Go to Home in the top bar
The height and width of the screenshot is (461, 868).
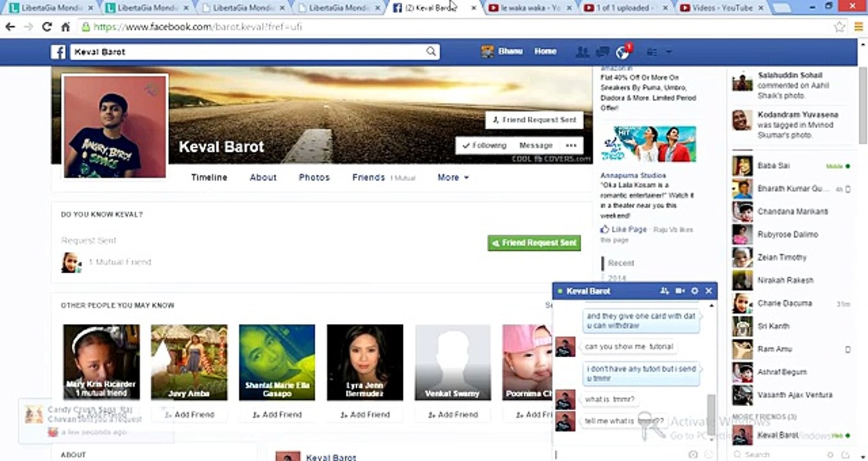click(x=545, y=51)
